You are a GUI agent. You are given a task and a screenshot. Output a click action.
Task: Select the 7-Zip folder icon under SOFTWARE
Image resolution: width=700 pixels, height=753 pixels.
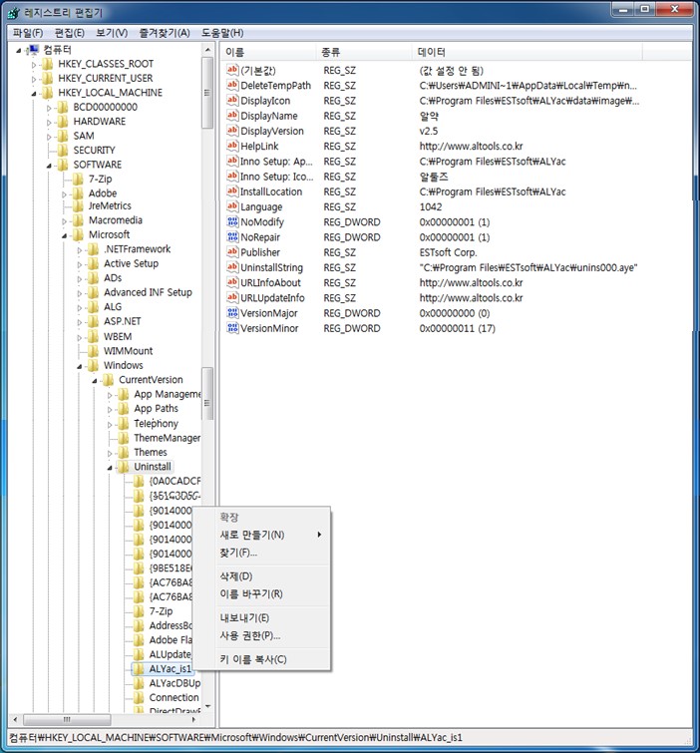(78, 179)
